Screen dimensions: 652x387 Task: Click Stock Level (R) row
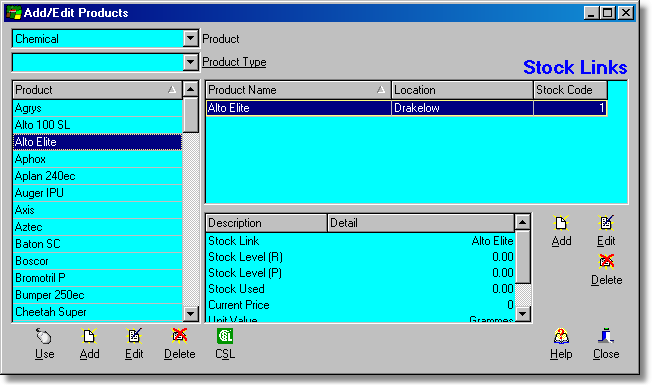click(360, 257)
